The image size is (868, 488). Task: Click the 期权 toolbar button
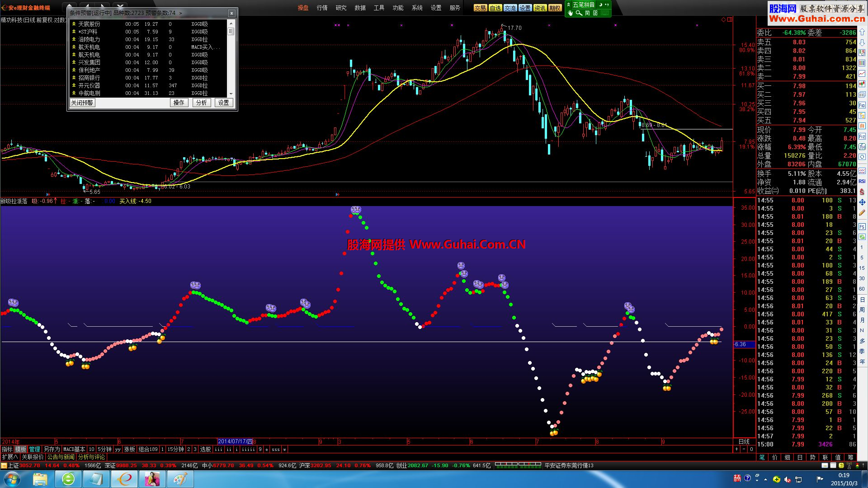(x=555, y=8)
